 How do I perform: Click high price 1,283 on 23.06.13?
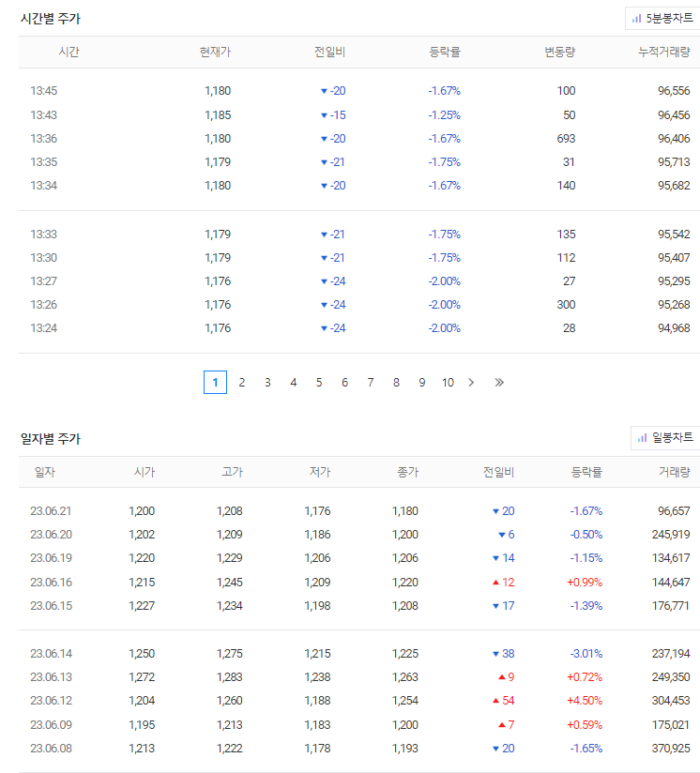230,677
